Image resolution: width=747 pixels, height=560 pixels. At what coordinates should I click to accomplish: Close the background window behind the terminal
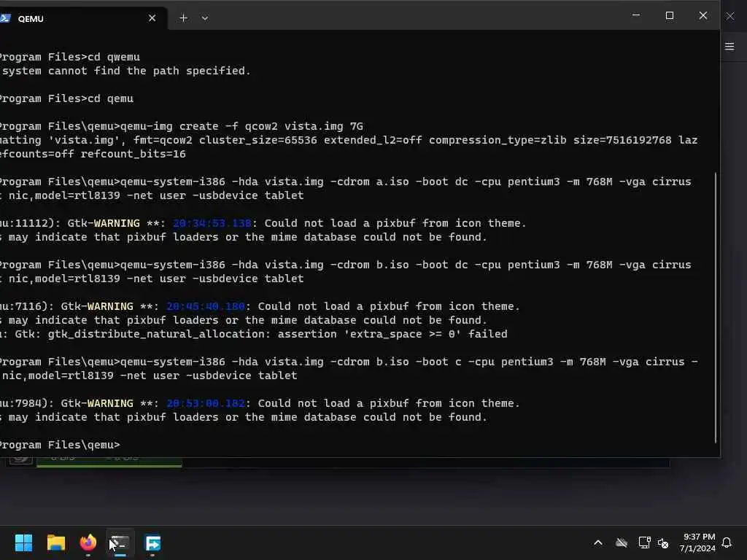pyautogui.click(x=730, y=16)
